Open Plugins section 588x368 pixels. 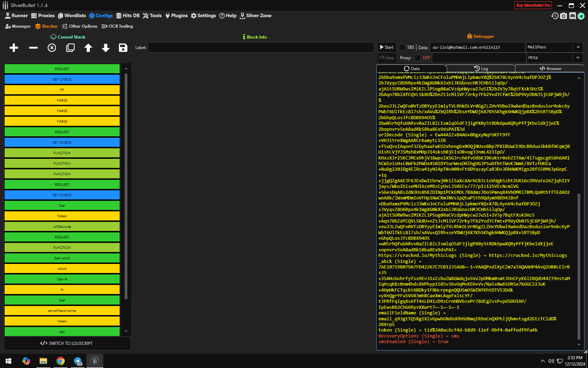[176, 15]
